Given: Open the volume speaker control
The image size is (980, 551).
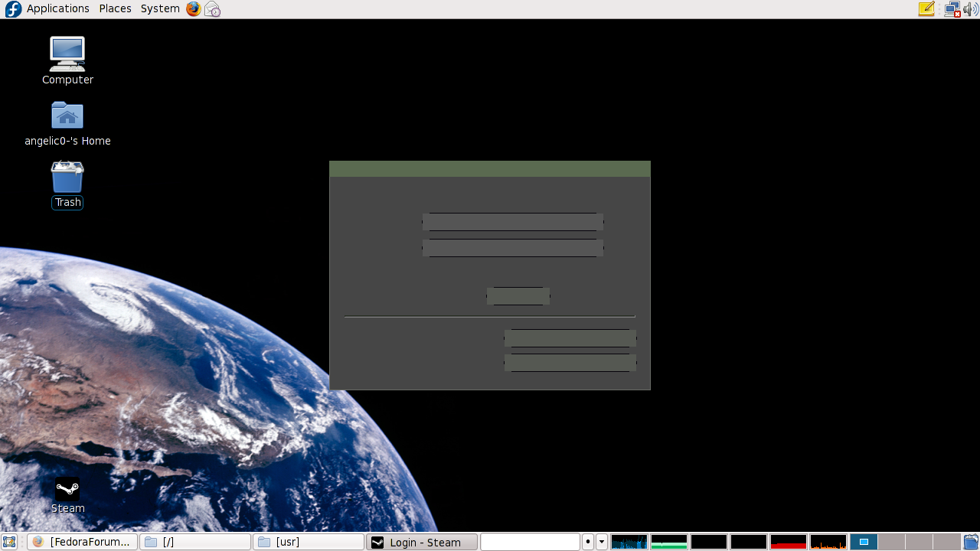Looking at the screenshot, I should point(970,9).
